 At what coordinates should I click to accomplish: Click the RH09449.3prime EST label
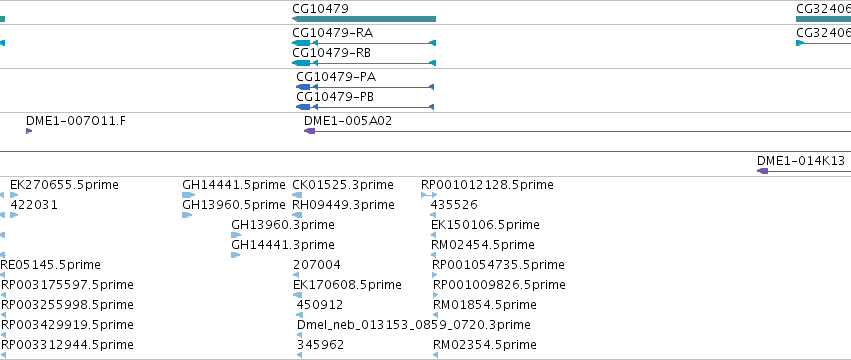click(343, 205)
